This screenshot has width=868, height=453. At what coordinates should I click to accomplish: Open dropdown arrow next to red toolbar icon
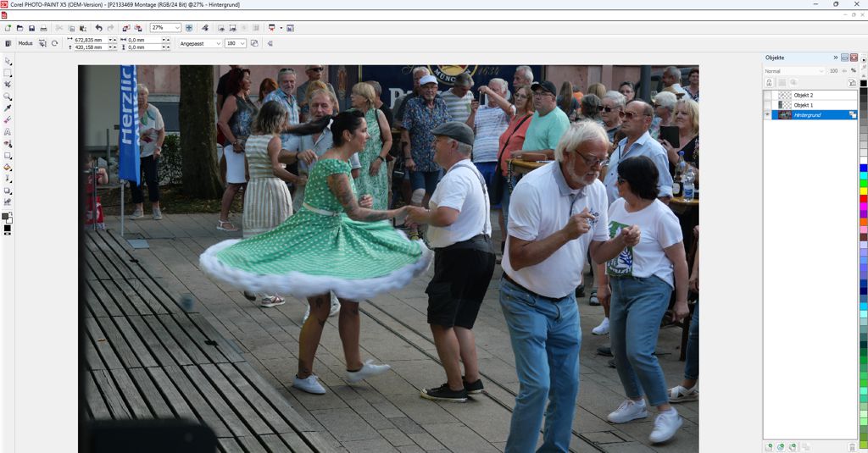tap(281, 28)
